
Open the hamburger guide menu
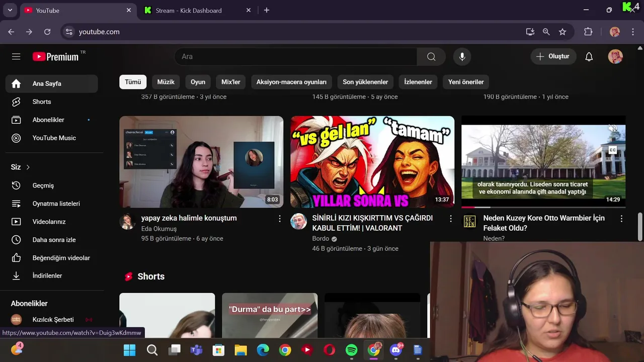16,57
